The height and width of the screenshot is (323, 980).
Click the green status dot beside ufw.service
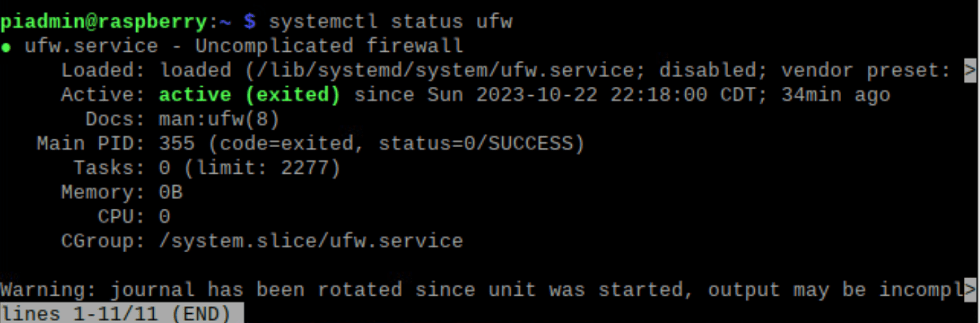point(6,48)
